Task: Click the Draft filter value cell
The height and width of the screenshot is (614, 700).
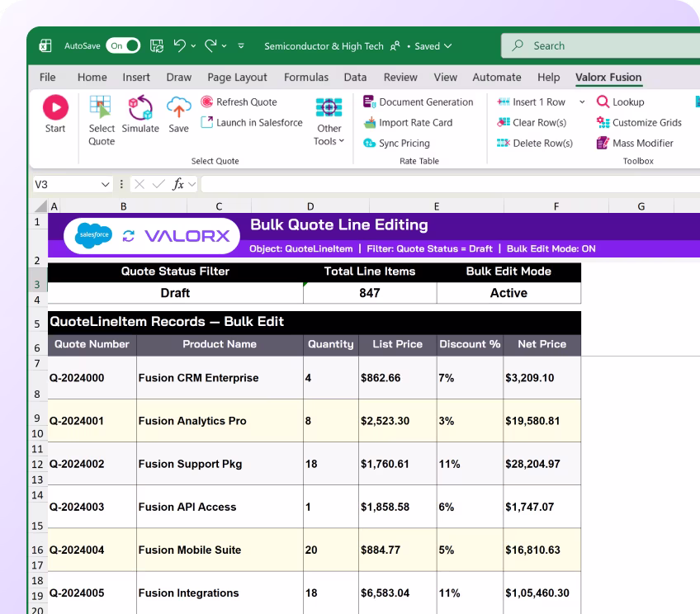Action: click(176, 293)
